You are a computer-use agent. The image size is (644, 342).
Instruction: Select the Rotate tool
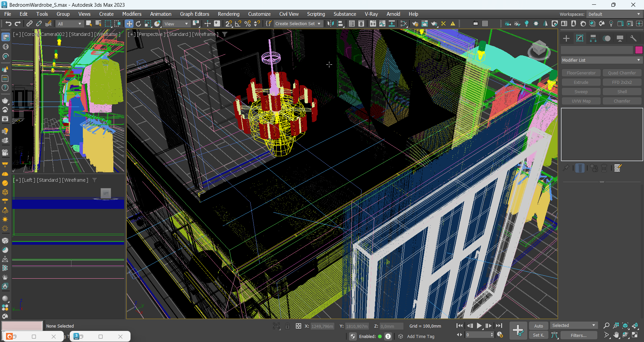point(138,23)
